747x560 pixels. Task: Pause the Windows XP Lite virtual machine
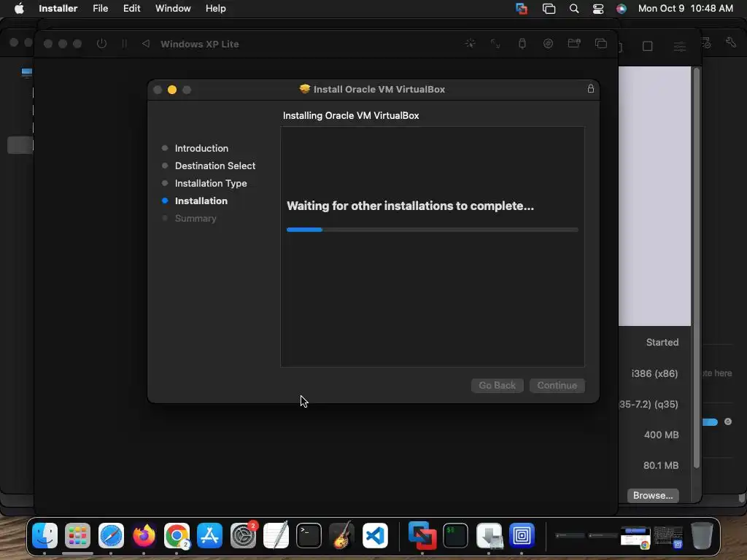124,44
